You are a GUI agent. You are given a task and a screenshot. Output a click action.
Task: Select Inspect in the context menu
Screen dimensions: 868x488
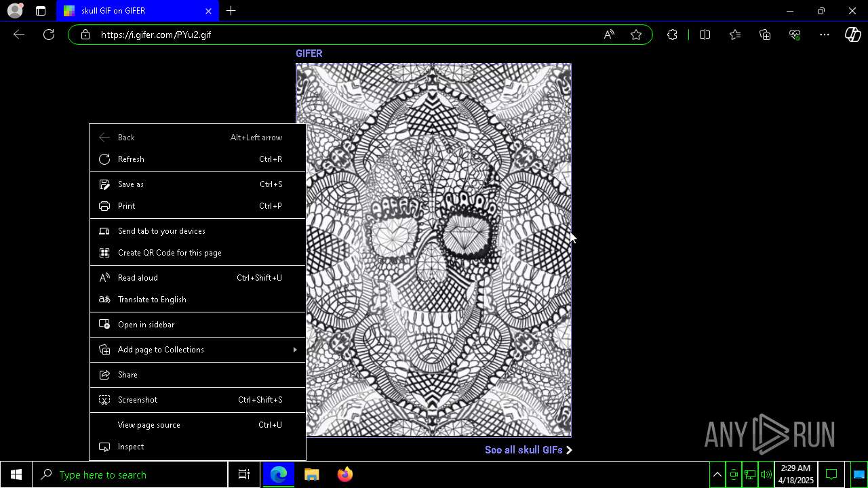coord(197,447)
